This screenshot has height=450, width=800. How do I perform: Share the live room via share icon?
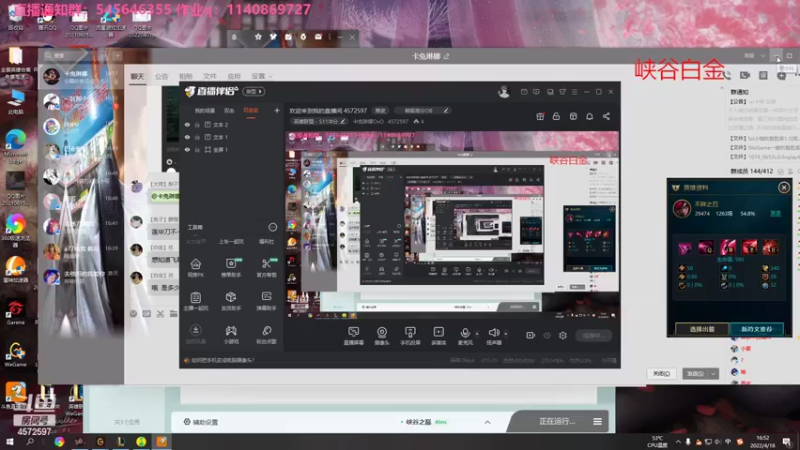(606, 116)
